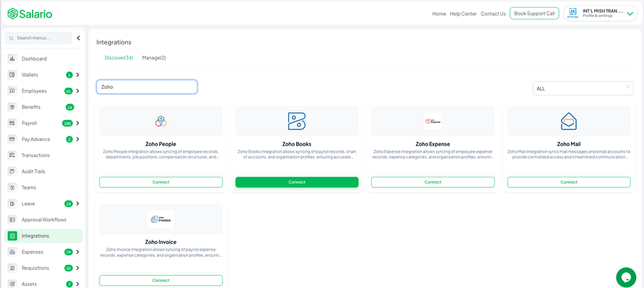Viewport: 644px width, 288px height.
Task: Click the Integrations page heading
Action: click(x=114, y=42)
